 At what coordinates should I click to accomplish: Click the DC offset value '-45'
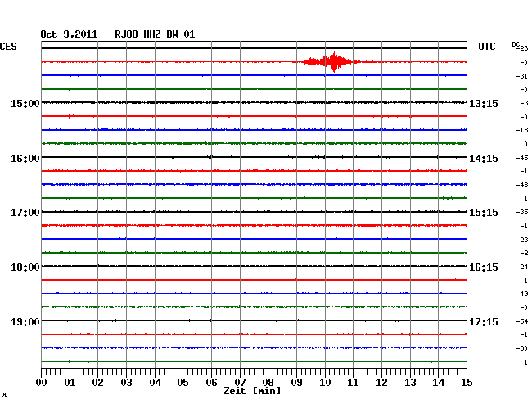pyautogui.click(x=523, y=158)
